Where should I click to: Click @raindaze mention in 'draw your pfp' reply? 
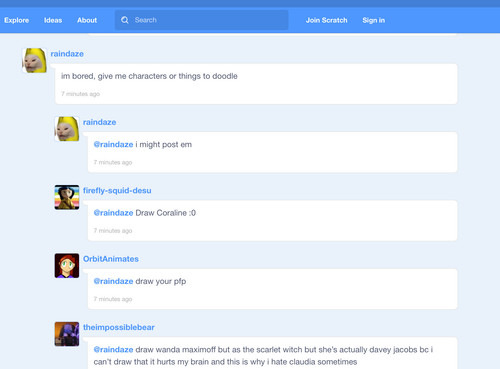113,281
